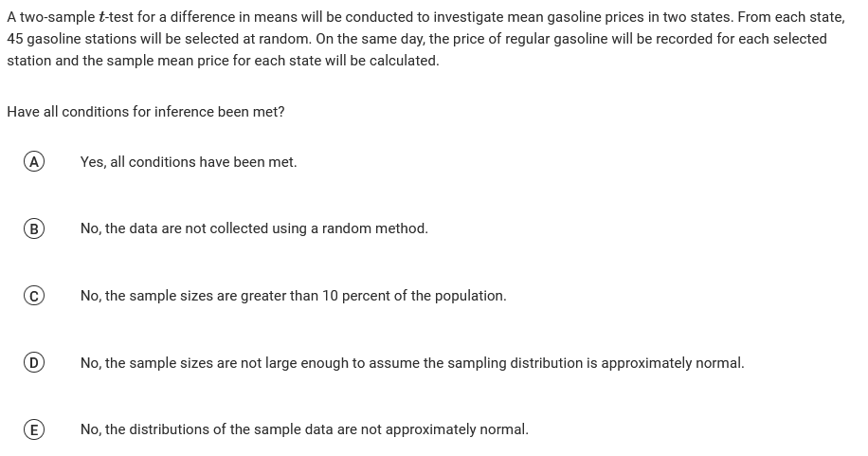Select answer choice E radio button
The image size is (868, 456).
(33, 429)
